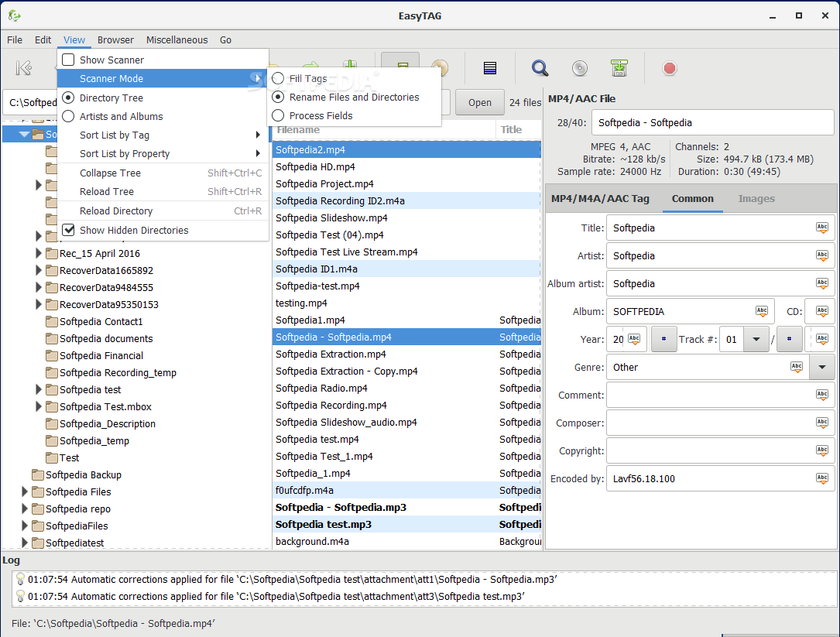Enable the Show Scanner checkbox
Viewport: 840px width, 637px height.
click(68, 60)
